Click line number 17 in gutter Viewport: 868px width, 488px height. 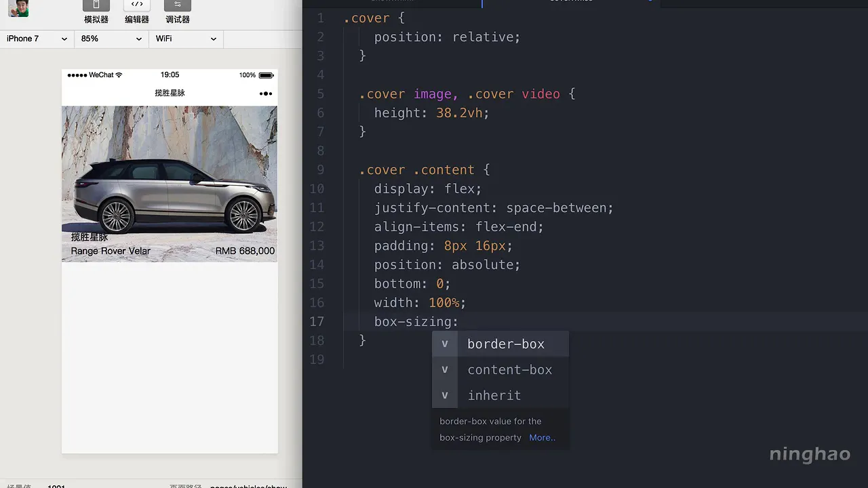click(x=317, y=321)
